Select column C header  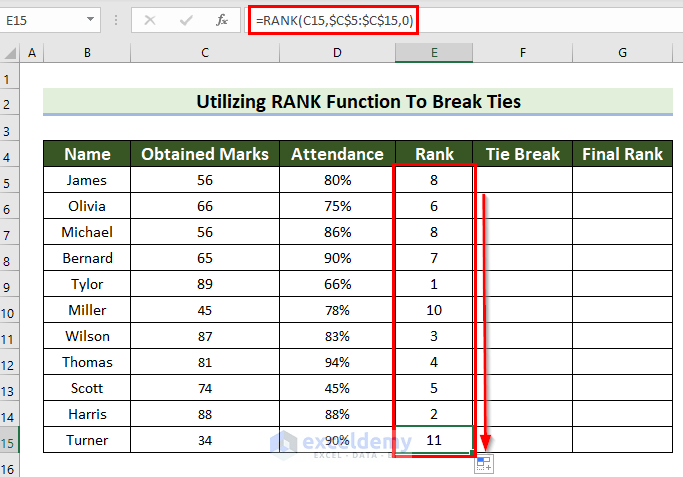[205, 53]
